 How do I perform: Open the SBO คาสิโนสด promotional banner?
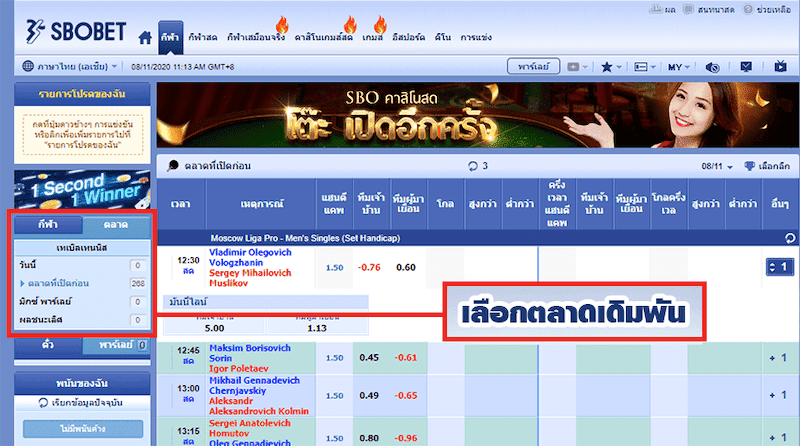point(478,115)
